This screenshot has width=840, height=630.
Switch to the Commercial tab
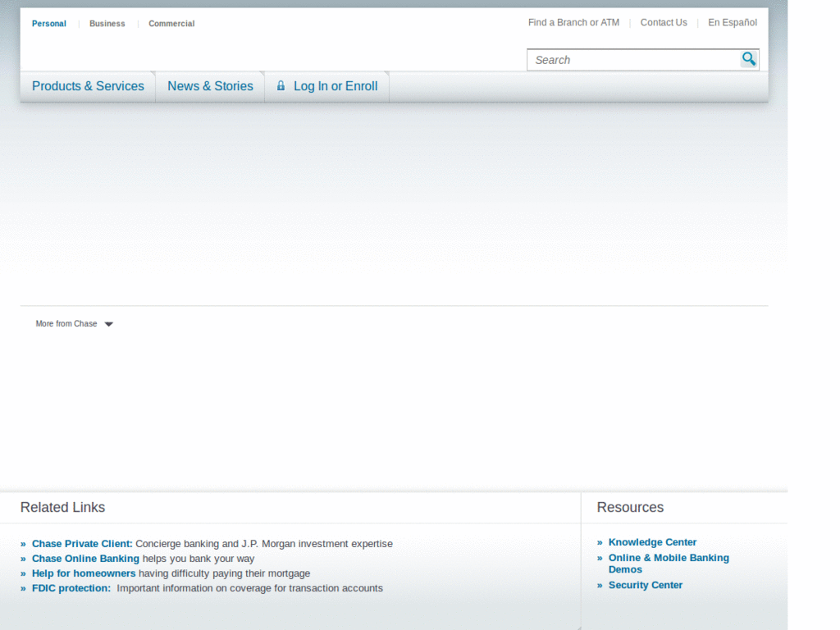171,24
